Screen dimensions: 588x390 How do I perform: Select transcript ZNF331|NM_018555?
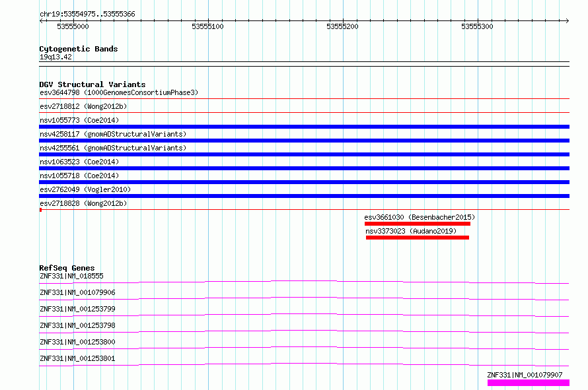point(71,276)
